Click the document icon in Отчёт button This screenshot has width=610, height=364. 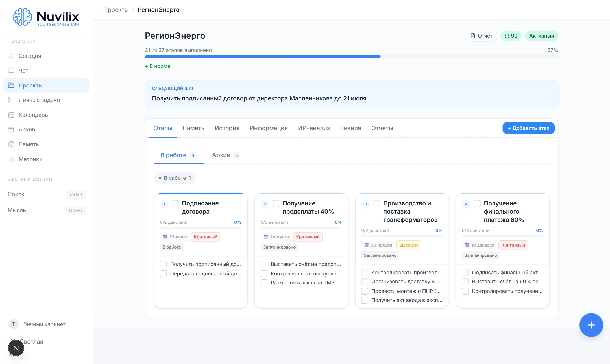pos(473,36)
